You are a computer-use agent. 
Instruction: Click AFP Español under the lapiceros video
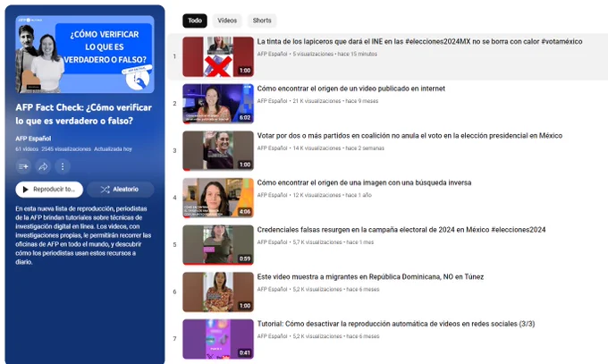pos(272,54)
